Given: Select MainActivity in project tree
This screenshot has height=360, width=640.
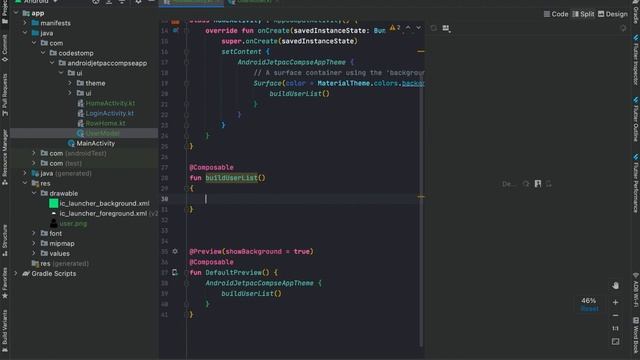Looking at the screenshot, I should coord(96,143).
